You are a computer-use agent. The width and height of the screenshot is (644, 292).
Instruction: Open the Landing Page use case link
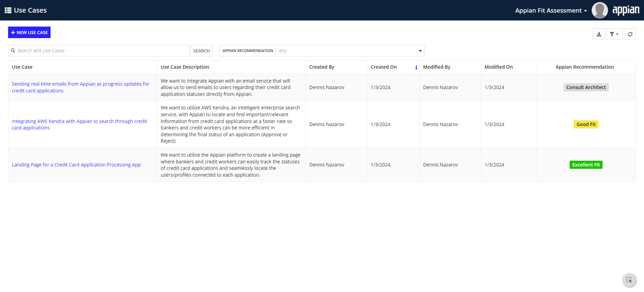point(76,165)
